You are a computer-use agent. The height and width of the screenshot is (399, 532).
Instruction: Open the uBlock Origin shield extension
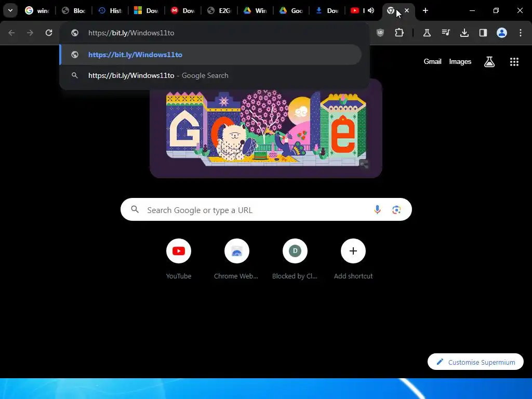coord(380,33)
